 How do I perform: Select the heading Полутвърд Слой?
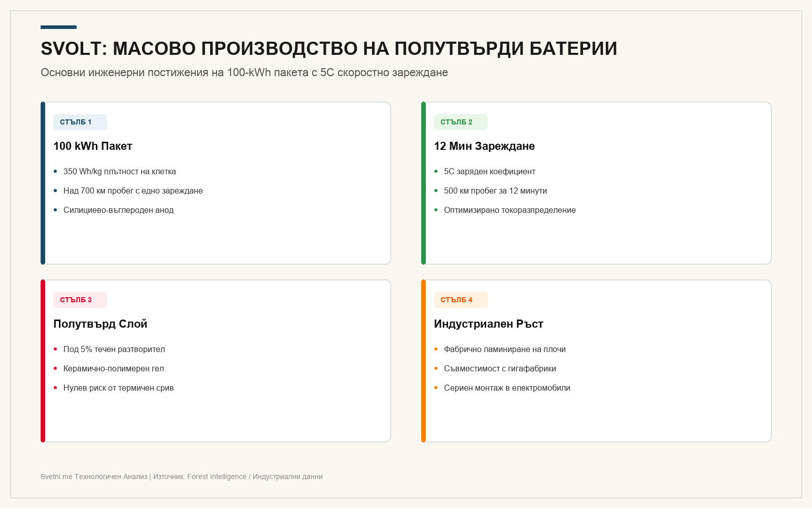pyautogui.click(x=100, y=324)
